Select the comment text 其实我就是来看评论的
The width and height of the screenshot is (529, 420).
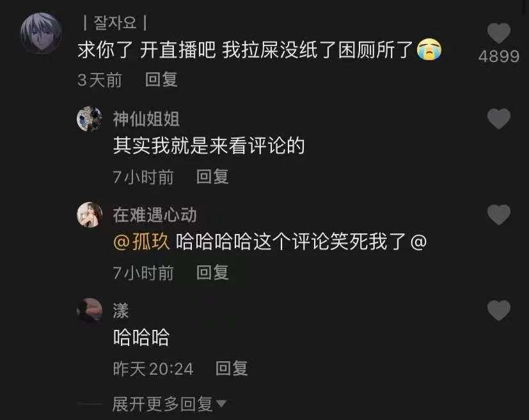pos(209,146)
